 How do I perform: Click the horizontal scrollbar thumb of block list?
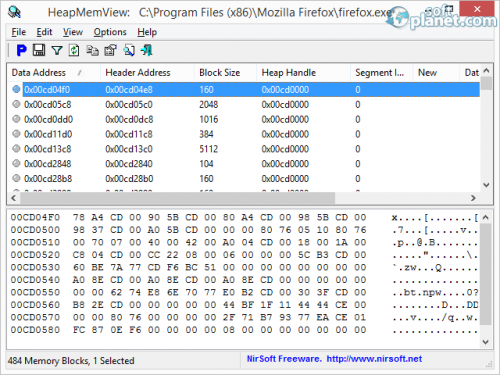[178, 198]
